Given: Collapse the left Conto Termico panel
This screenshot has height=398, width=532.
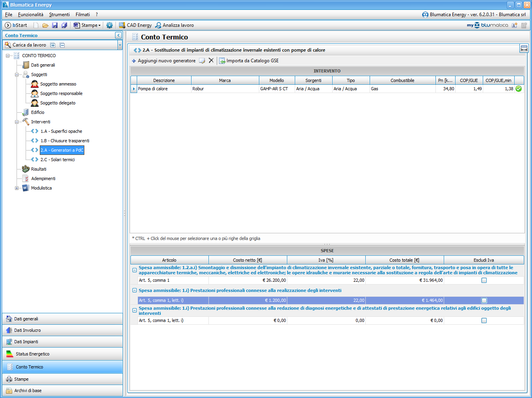Looking at the screenshot, I should coord(118,35).
